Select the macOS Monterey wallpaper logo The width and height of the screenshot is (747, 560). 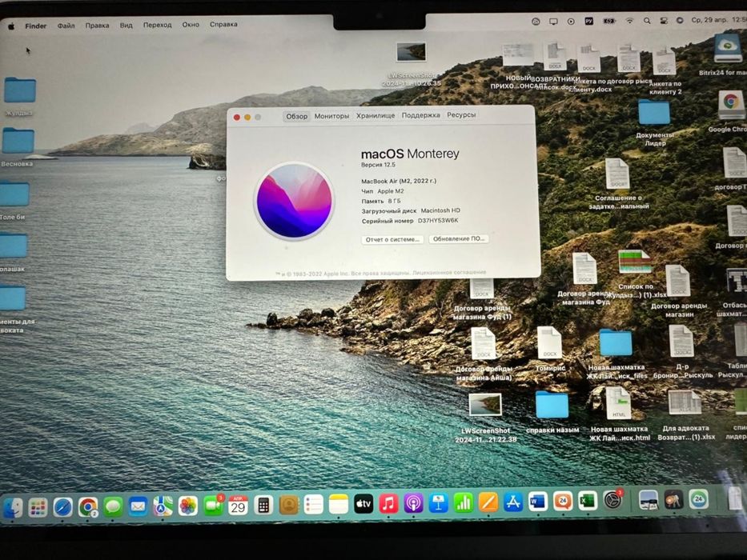coord(295,201)
